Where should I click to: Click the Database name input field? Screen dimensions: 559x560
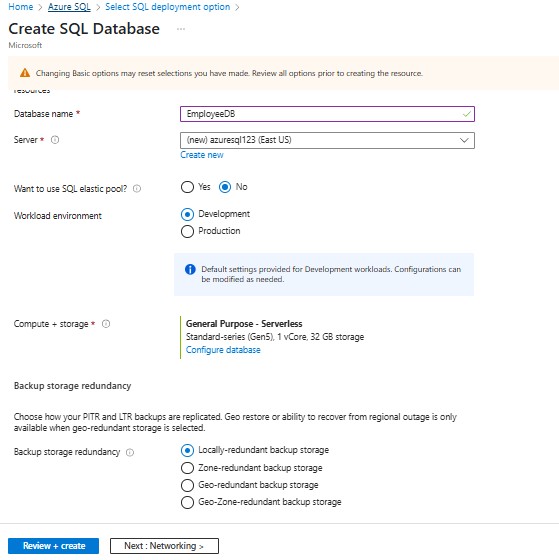[x=327, y=114]
